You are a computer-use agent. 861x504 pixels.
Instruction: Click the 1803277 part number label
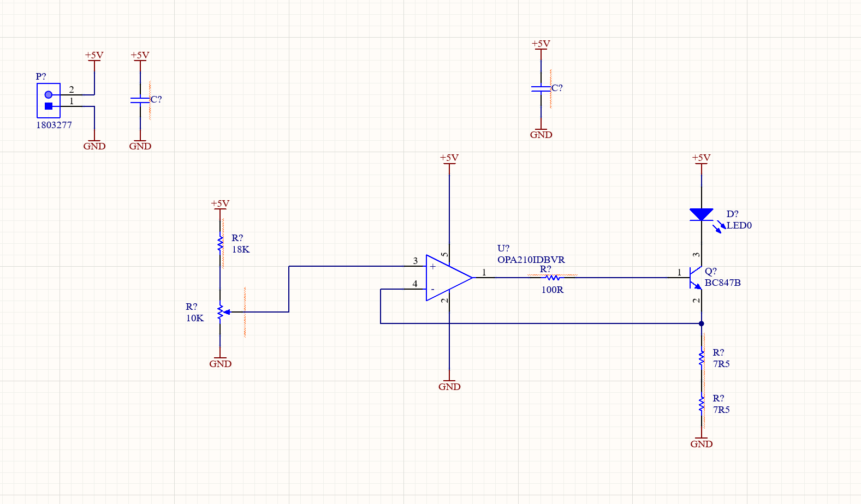[54, 125]
